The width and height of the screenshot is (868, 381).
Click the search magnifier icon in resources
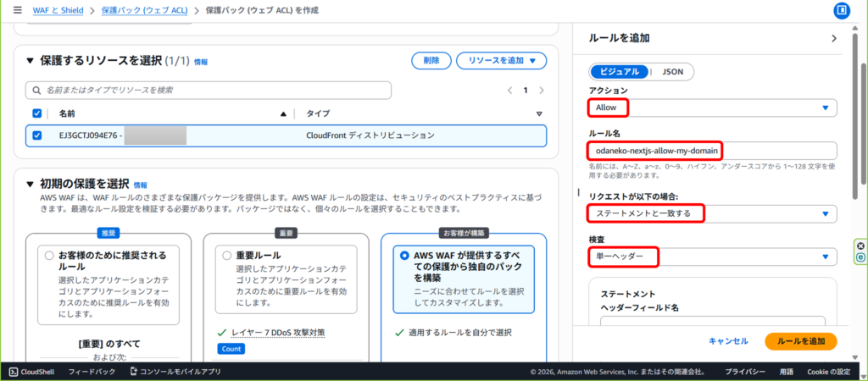(36, 90)
